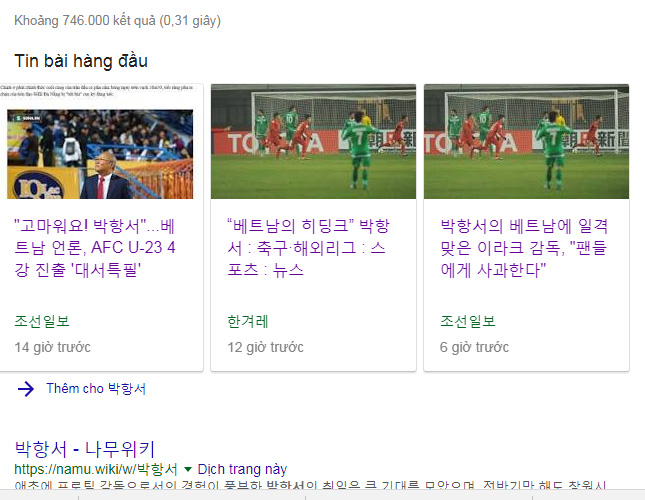
Task: Click 한겨레 source label on middle card
Action: [x=248, y=321]
